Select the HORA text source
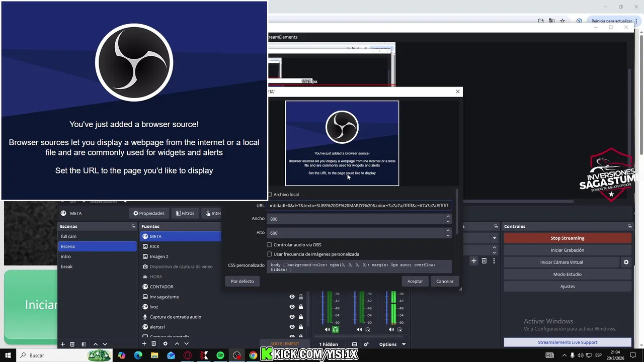This screenshot has height=362, width=644. [181, 277]
